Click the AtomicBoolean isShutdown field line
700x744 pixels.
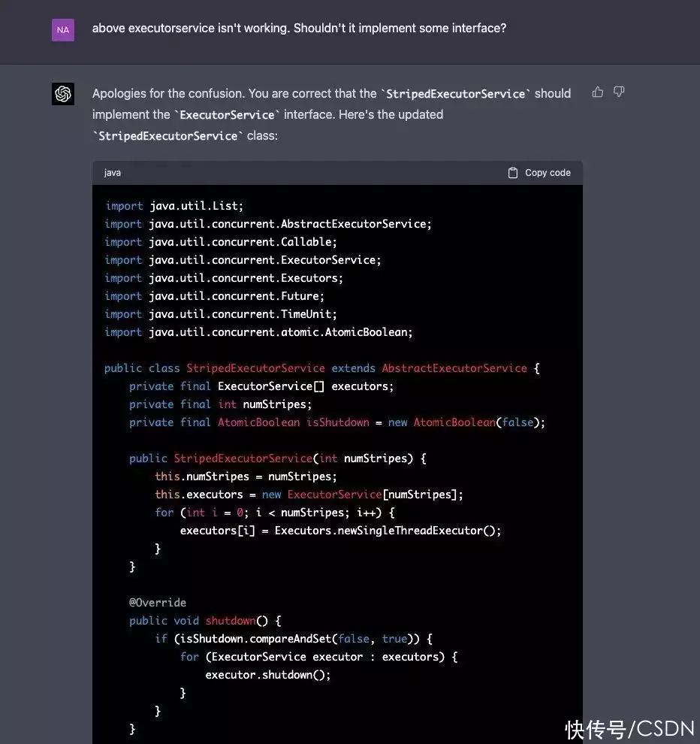click(x=337, y=422)
